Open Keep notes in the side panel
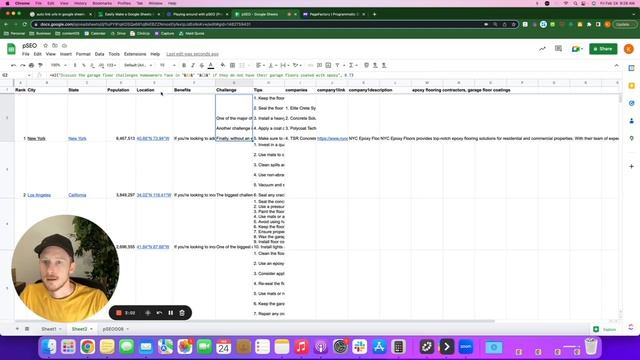Viewport: 640px width, 360px height. click(x=631, y=86)
